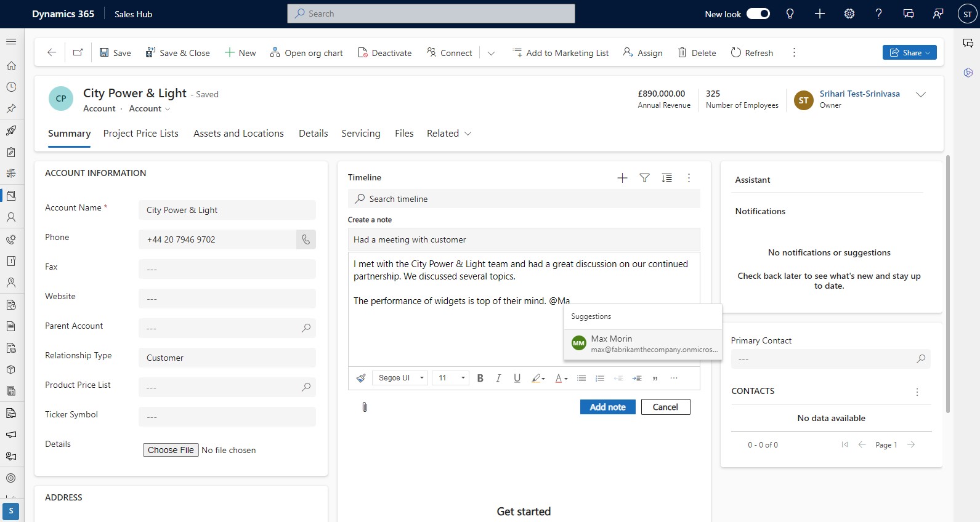Click the Add note button
Screen dimensions: 980x522
click(x=607, y=407)
